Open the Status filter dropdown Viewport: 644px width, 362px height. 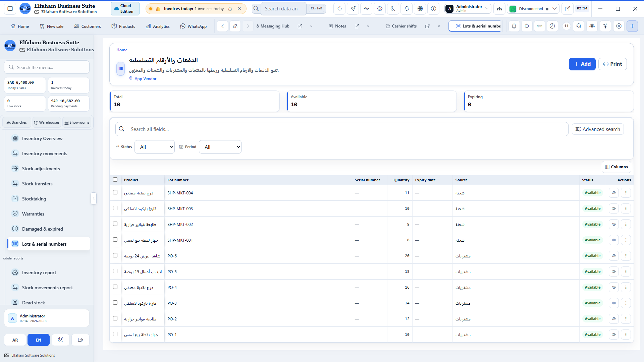click(x=155, y=147)
